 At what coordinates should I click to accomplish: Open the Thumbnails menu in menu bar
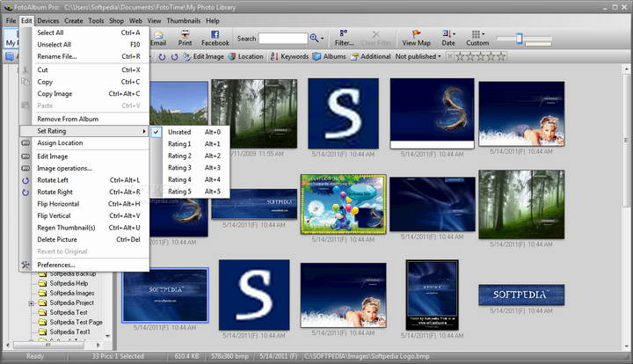[x=184, y=19]
